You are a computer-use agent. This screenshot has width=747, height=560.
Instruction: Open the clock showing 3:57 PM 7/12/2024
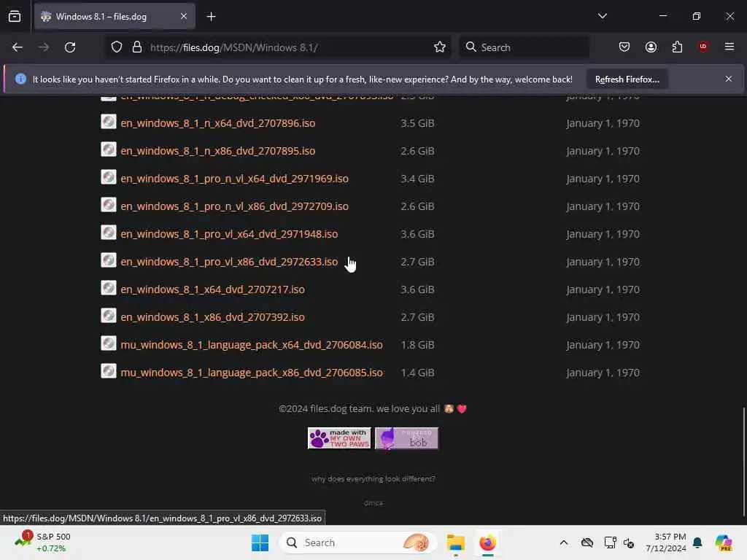(665, 542)
